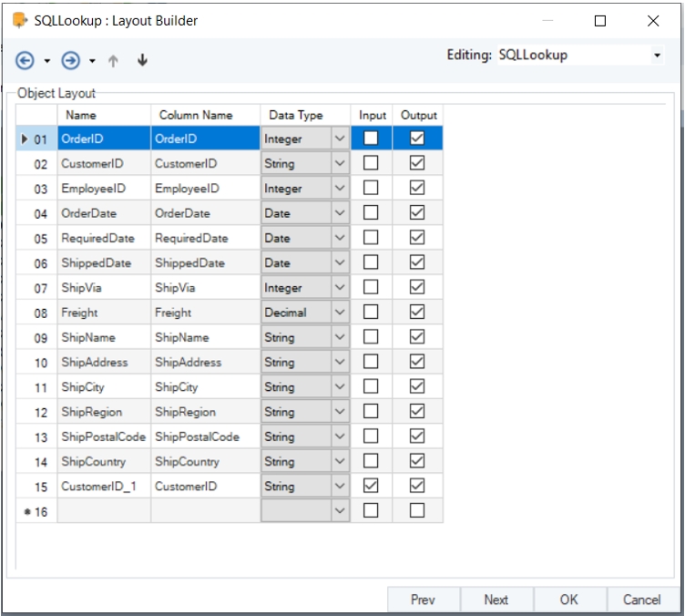Select row 16 empty Name cell
The width and height of the screenshot is (685, 616).
pyautogui.click(x=103, y=511)
